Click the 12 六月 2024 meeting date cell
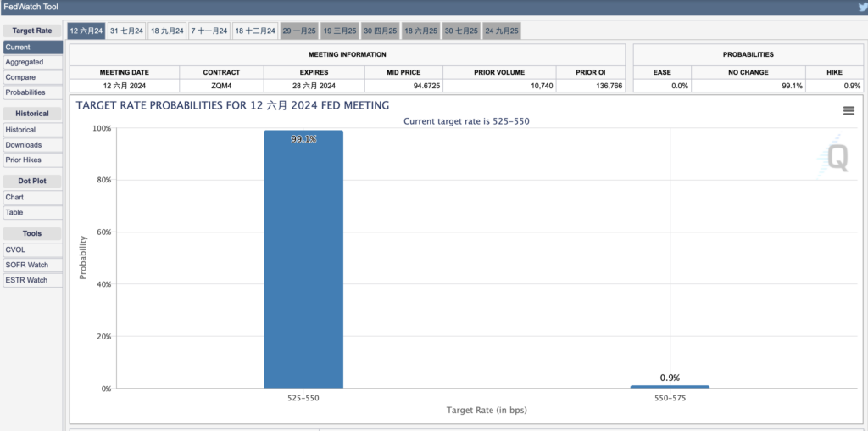This screenshot has width=868, height=431. pyautogui.click(x=125, y=86)
